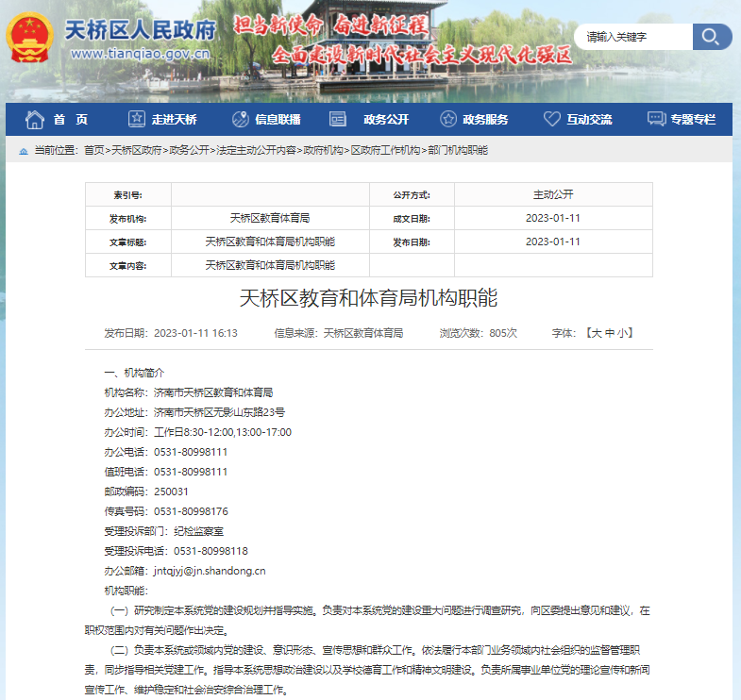Open the 专题专栏 menu item
Screen dimensions: 741x700
(693, 120)
